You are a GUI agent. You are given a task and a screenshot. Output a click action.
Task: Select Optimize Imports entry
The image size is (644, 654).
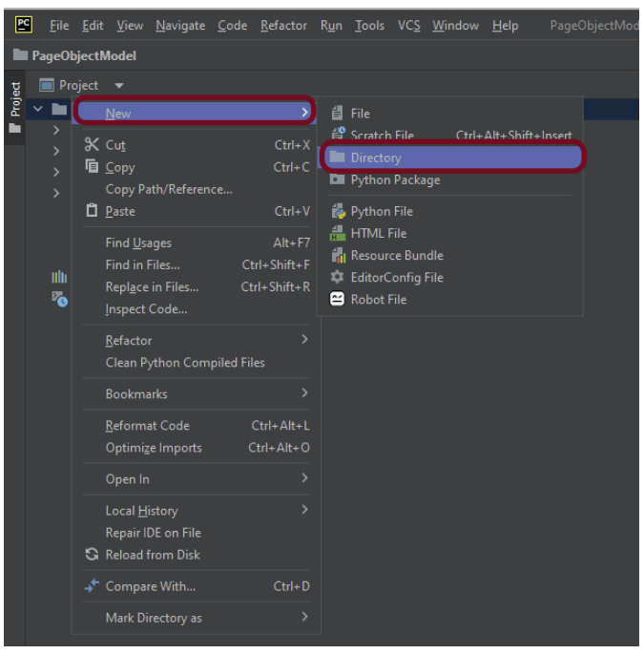tap(197, 447)
